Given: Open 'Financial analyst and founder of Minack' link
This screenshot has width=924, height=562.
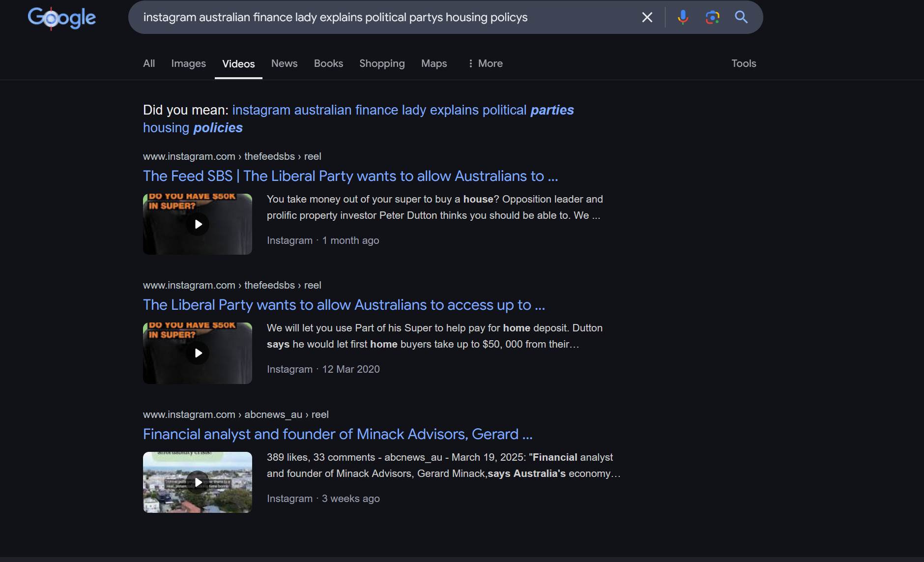Looking at the screenshot, I should click(x=337, y=434).
